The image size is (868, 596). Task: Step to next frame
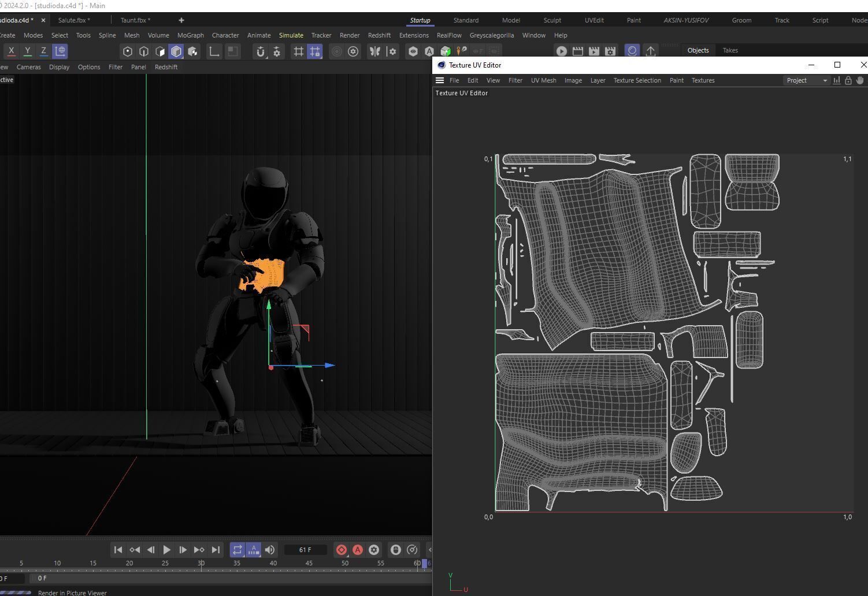point(183,550)
